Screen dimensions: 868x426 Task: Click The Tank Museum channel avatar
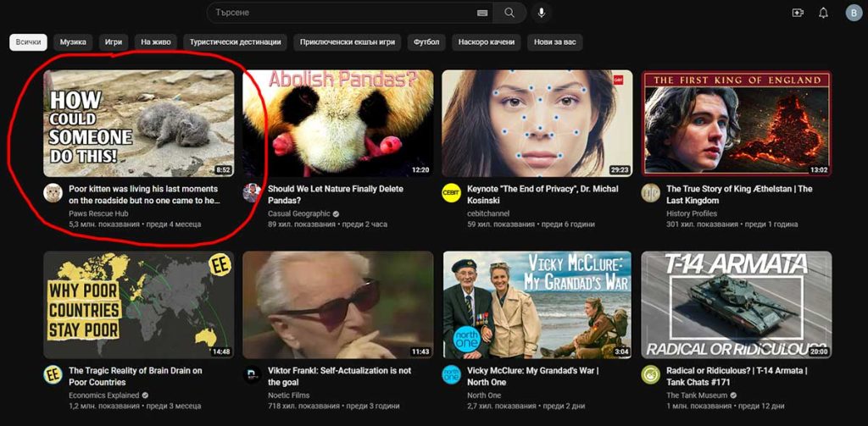(x=650, y=374)
